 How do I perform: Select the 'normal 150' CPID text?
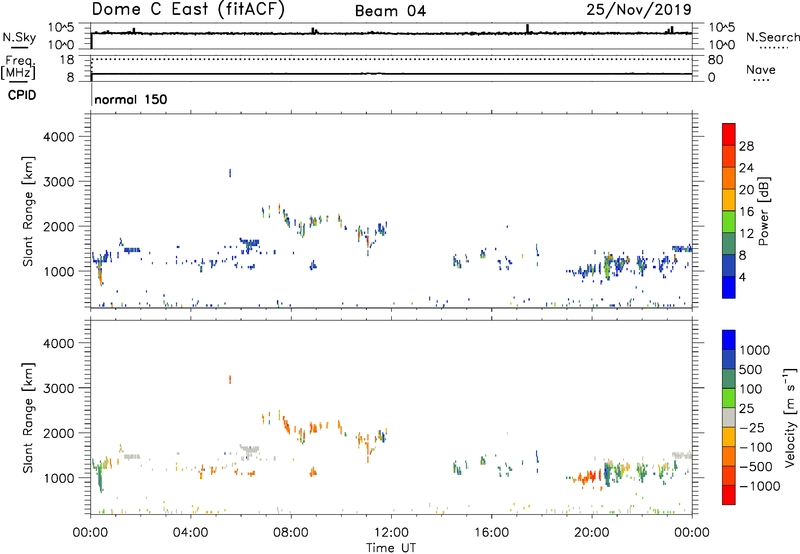click(131, 99)
